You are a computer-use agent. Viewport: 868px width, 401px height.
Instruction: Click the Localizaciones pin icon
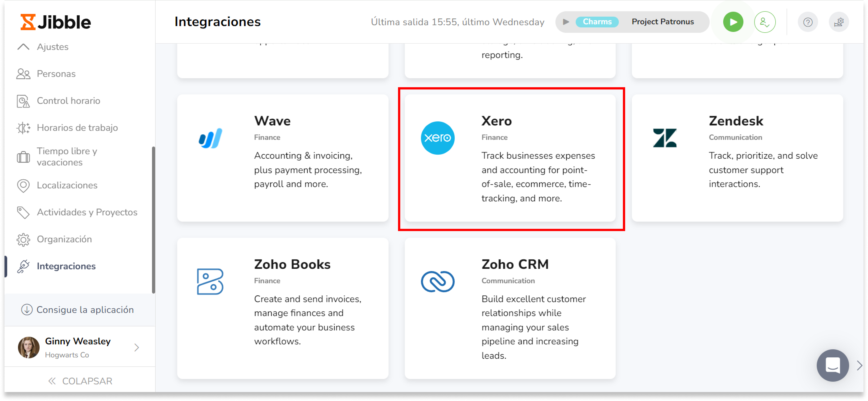tap(23, 185)
